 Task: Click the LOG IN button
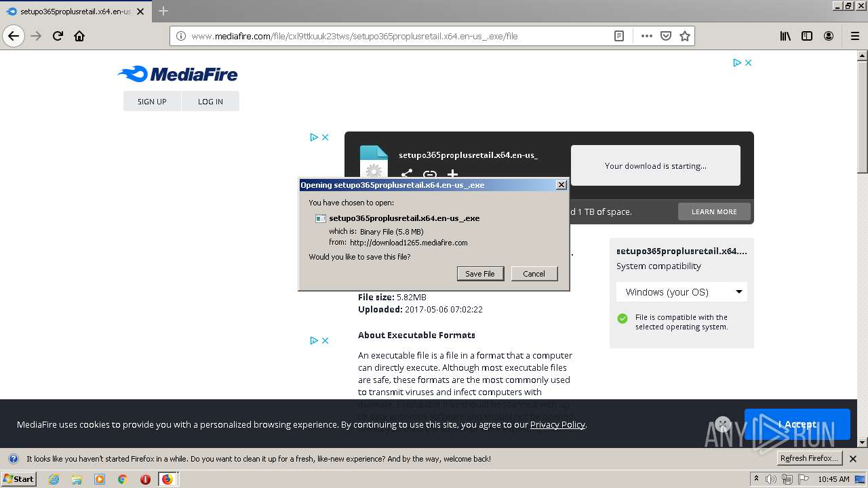[210, 101]
